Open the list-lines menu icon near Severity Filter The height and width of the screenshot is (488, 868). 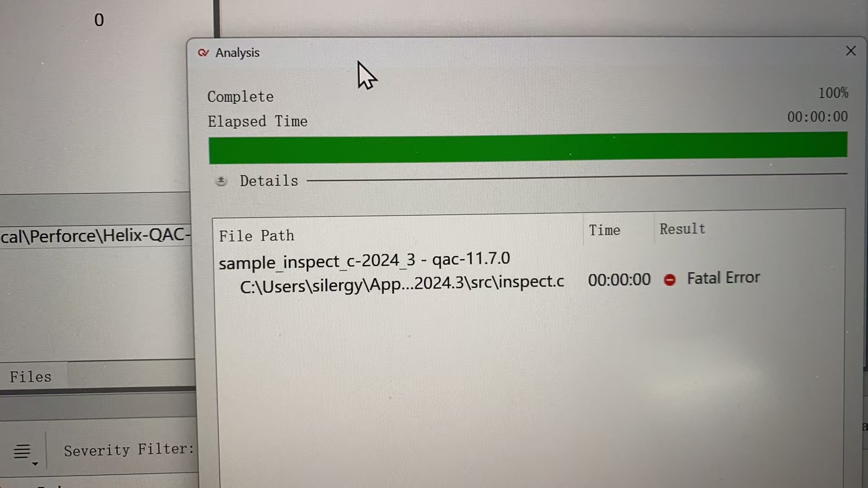point(22,451)
